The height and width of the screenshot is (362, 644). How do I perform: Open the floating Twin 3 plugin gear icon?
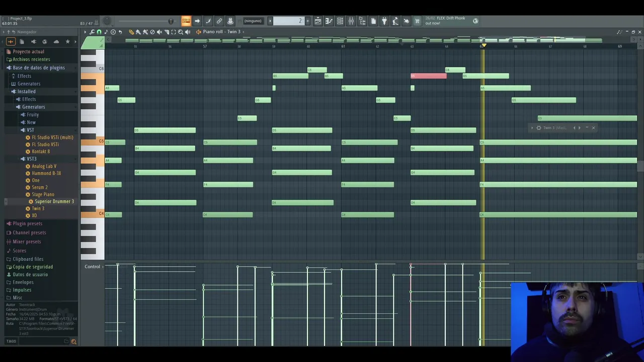[x=538, y=128]
